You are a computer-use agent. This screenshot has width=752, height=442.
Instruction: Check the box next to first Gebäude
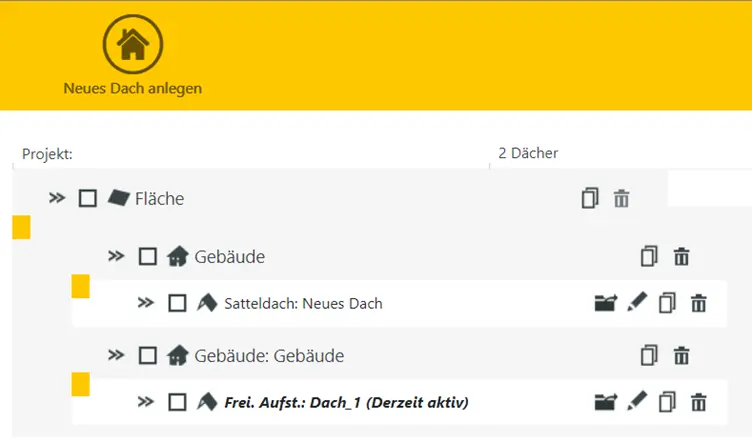pyautogui.click(x=148, y=257)
